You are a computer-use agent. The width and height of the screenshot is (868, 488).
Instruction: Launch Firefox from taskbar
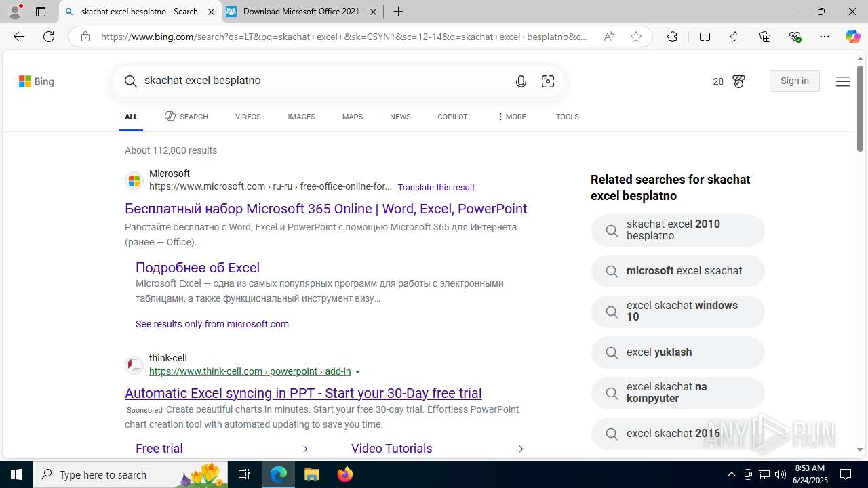pos(345,474)
